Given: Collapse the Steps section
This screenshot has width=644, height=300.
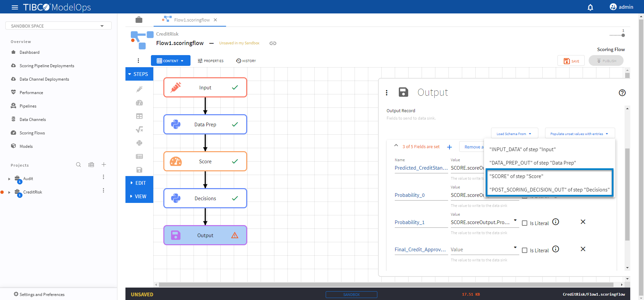Looking at the screenshot, I should tap(139, 74).
